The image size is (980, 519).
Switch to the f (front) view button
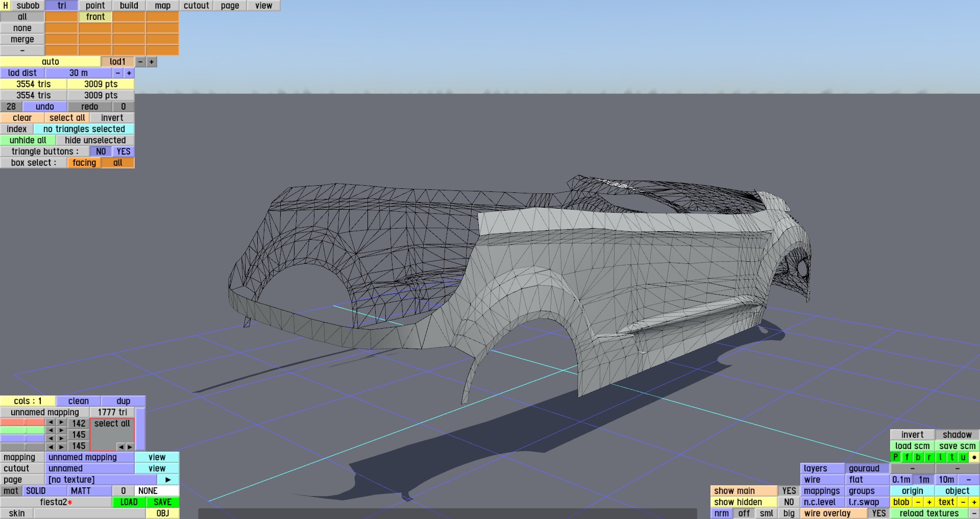click(x=907, y=457)
